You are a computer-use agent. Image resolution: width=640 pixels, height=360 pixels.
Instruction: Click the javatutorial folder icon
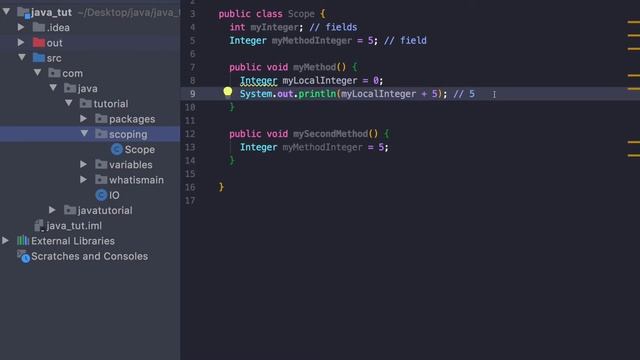(x=70, y=210)
